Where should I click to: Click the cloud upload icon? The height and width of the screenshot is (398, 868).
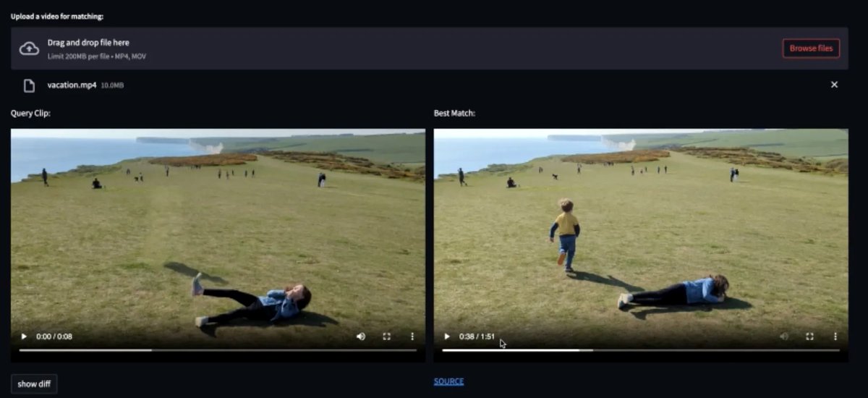[x=29, y=48]
